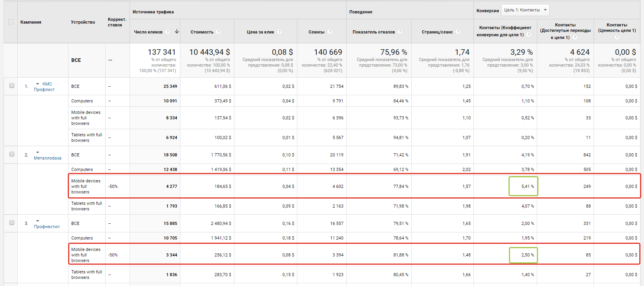Open help icon next to Показатель отказов
The width and height of the screenshot is (644, 286).
point(400,32)
